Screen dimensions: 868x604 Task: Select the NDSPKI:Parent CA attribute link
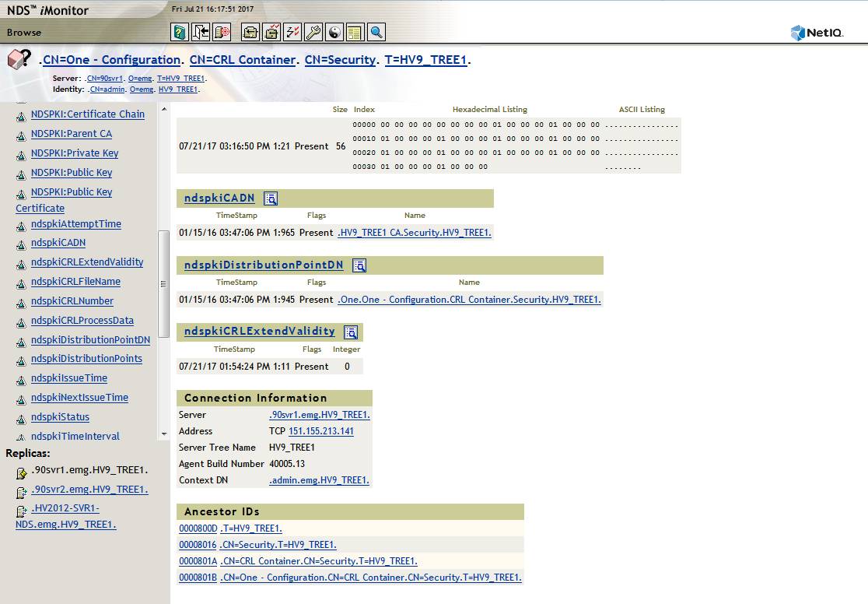pyautogui.click(x=72, y=134)
